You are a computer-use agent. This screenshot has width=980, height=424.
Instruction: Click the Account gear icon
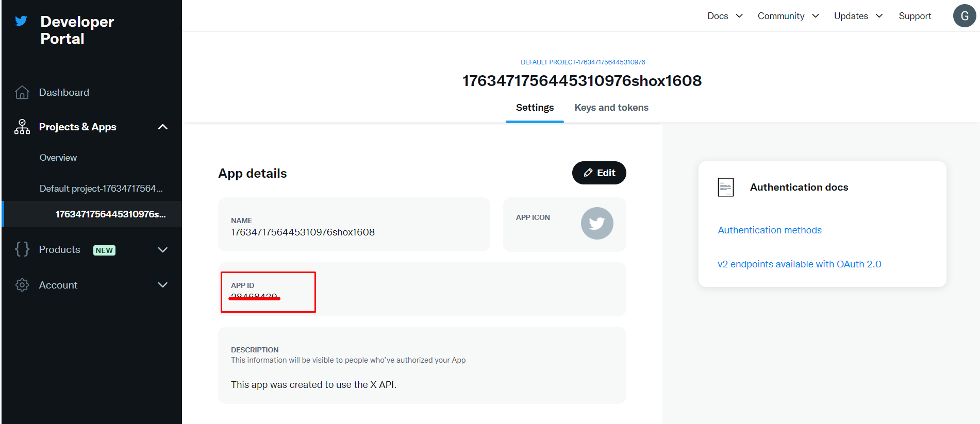click(22, 285)
